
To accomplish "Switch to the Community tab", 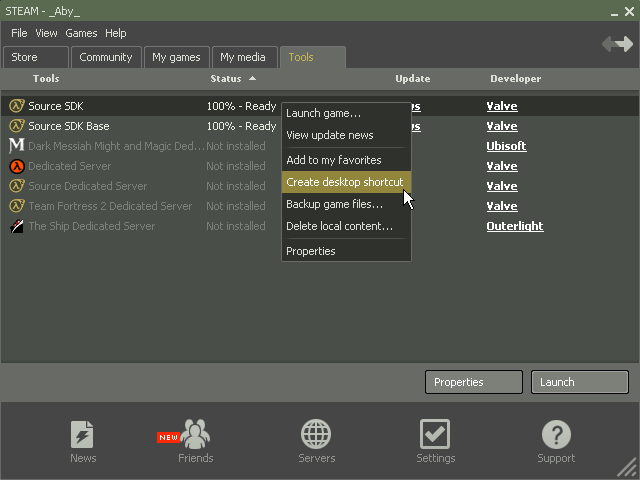I will (106, 57).
